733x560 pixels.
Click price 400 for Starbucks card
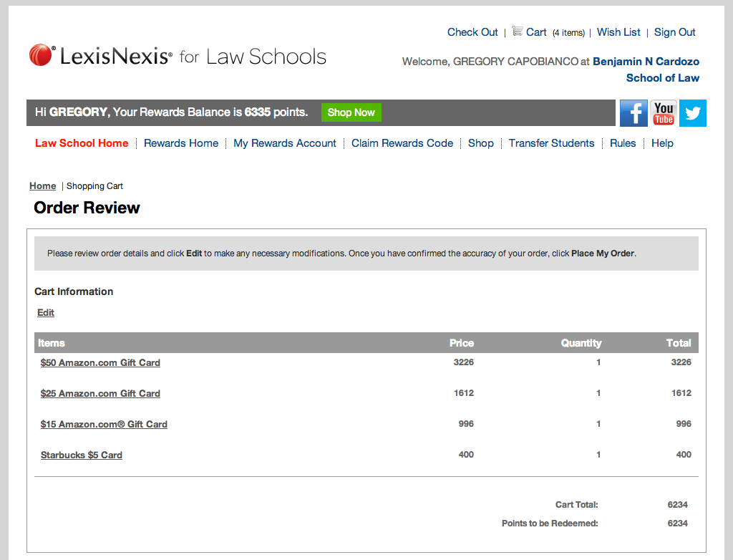(x=465, y=455)
